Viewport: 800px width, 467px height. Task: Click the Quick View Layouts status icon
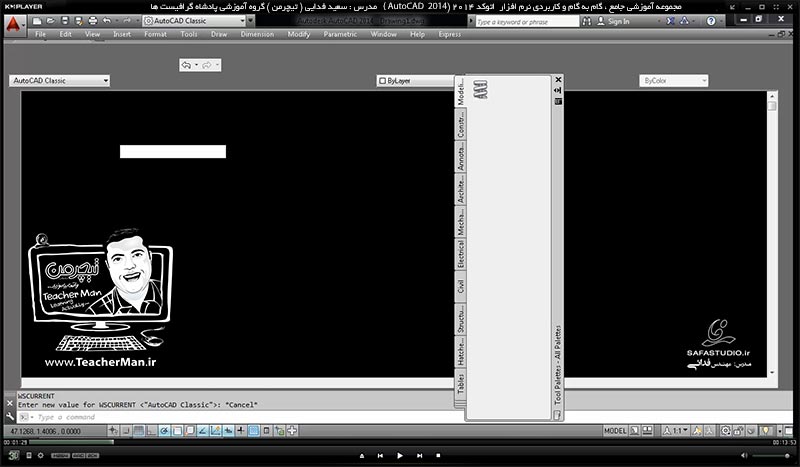[634, 431]
